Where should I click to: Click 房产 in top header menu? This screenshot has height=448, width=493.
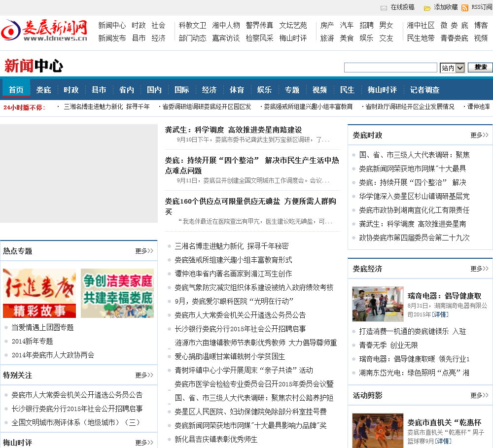pyautogui.click(x=327, y=25)
